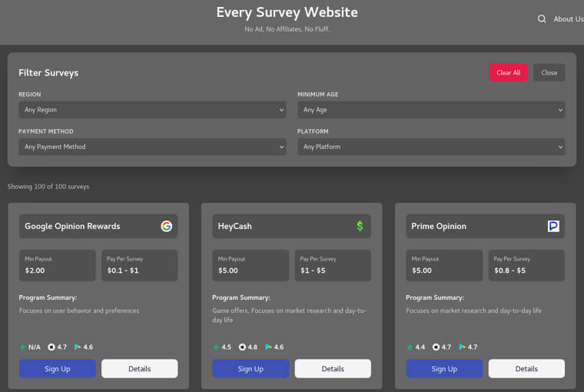Click the No Ad, No Affiliates, No Fluff tagline
Viewport: 584px width, 392px height.
[287, 29]
